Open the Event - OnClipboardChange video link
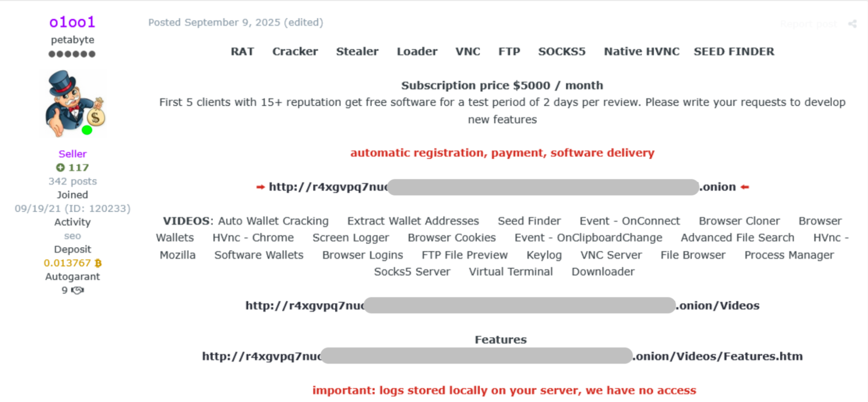This screenshot has width=868, height=402. (x=588, y=238)
